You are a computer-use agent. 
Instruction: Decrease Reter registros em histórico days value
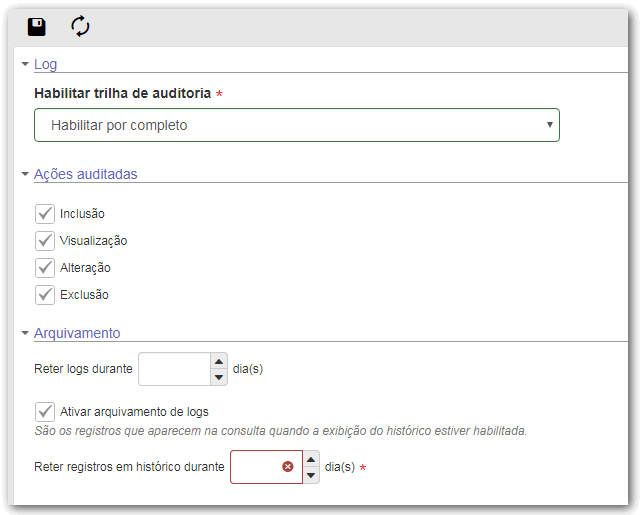point(311,475)
